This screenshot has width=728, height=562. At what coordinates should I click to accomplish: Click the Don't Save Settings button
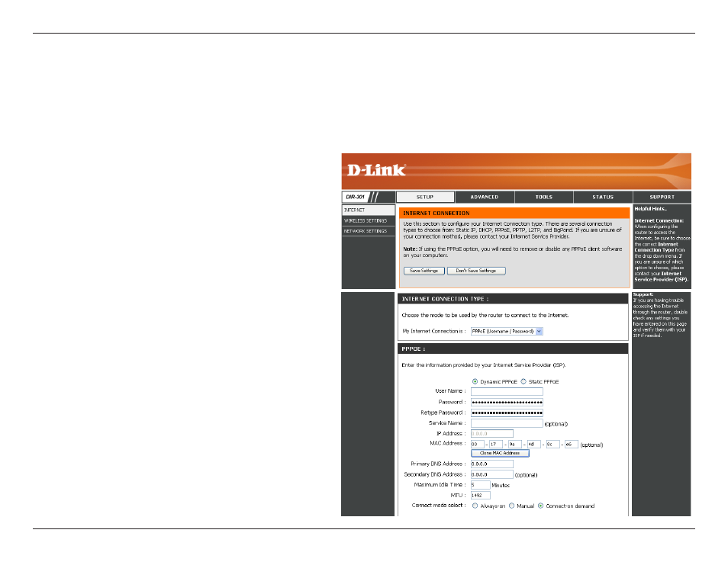click(x=476, y=271)
